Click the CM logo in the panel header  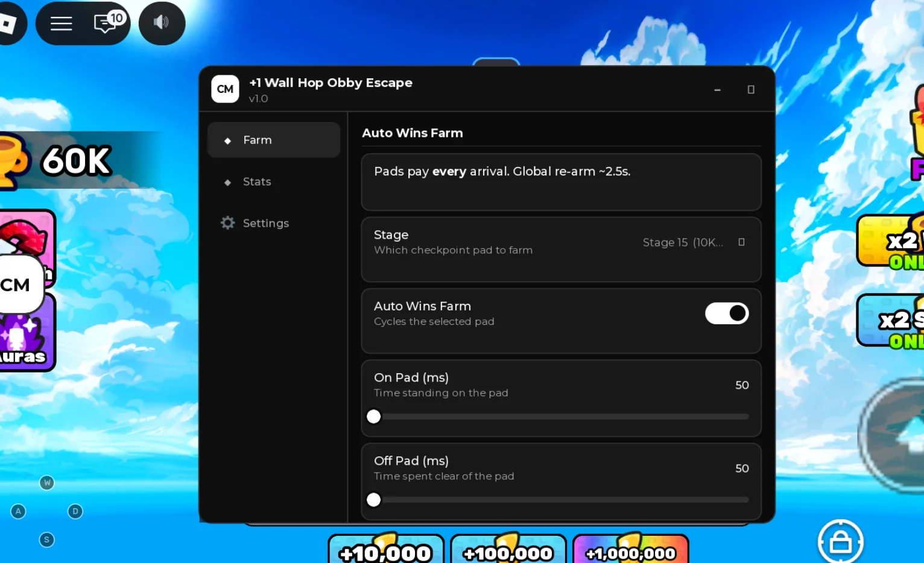tap(225, 89)
